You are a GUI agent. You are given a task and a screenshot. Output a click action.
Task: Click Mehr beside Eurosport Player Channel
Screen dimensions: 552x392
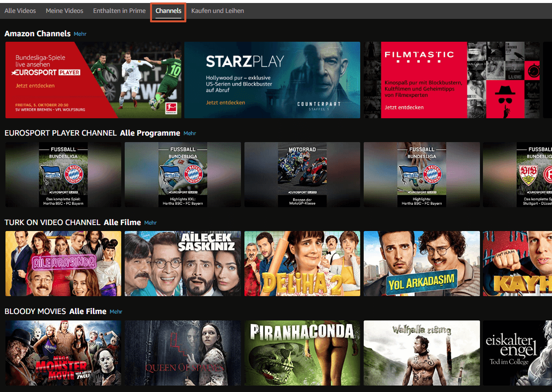click(x=190, y=133)
